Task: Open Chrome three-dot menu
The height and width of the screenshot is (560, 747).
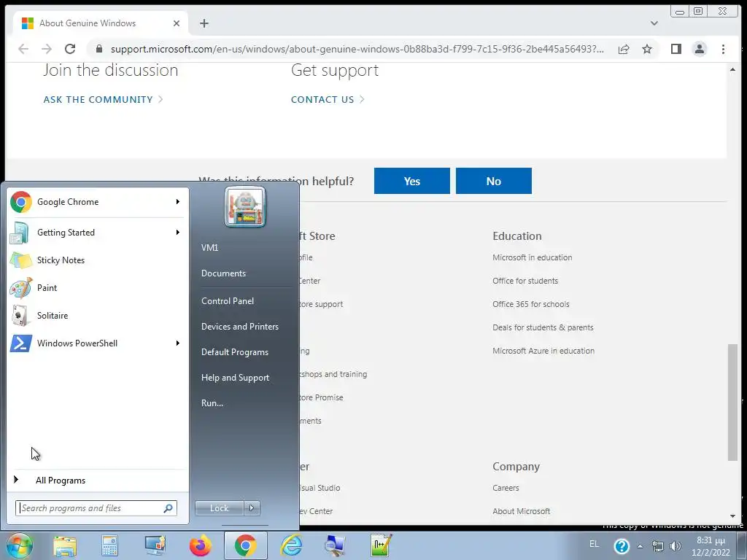Action: point(723,49)
